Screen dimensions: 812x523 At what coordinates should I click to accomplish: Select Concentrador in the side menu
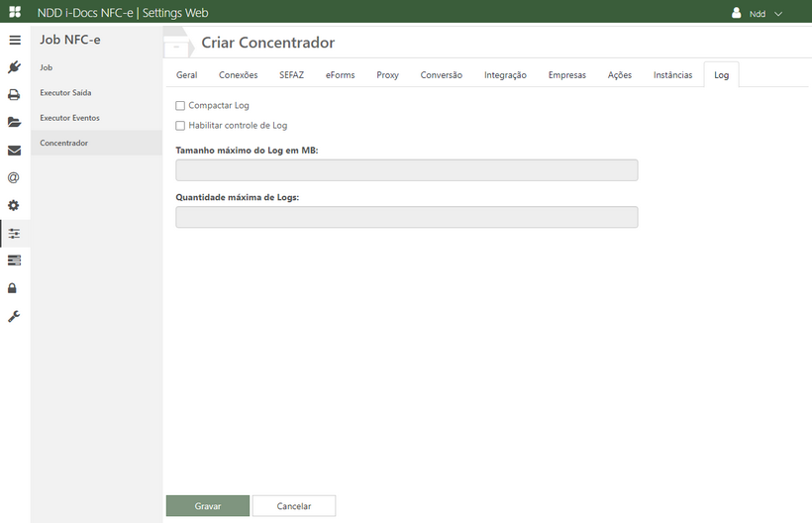click(x=96, y=143)
